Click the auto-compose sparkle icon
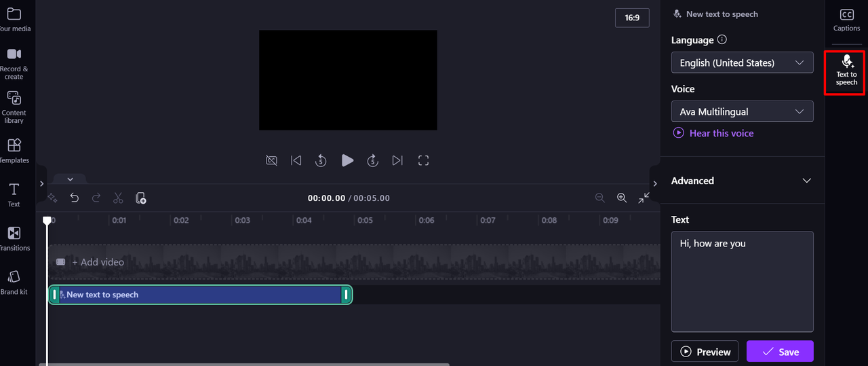Screen dimensions: 868x366 52,198
